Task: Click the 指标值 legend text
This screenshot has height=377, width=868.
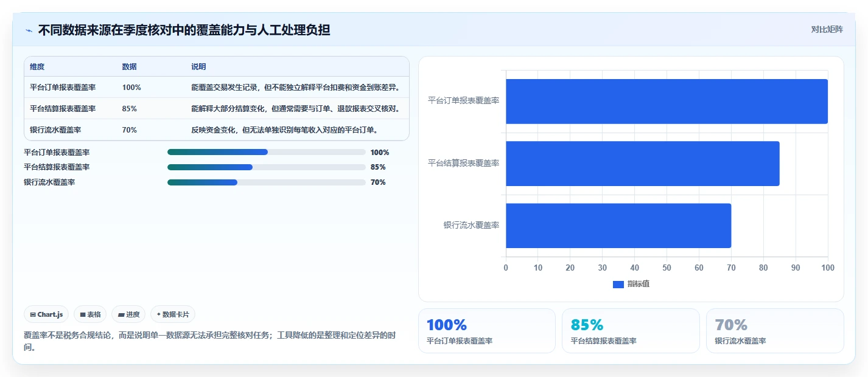Action: click(639, 284)
